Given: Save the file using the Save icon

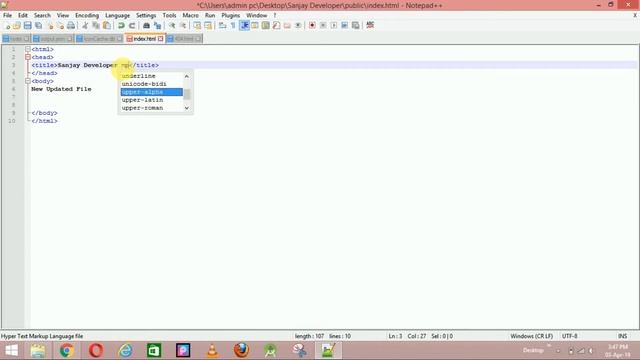Looking at the screenshot, I should (27, 26).
